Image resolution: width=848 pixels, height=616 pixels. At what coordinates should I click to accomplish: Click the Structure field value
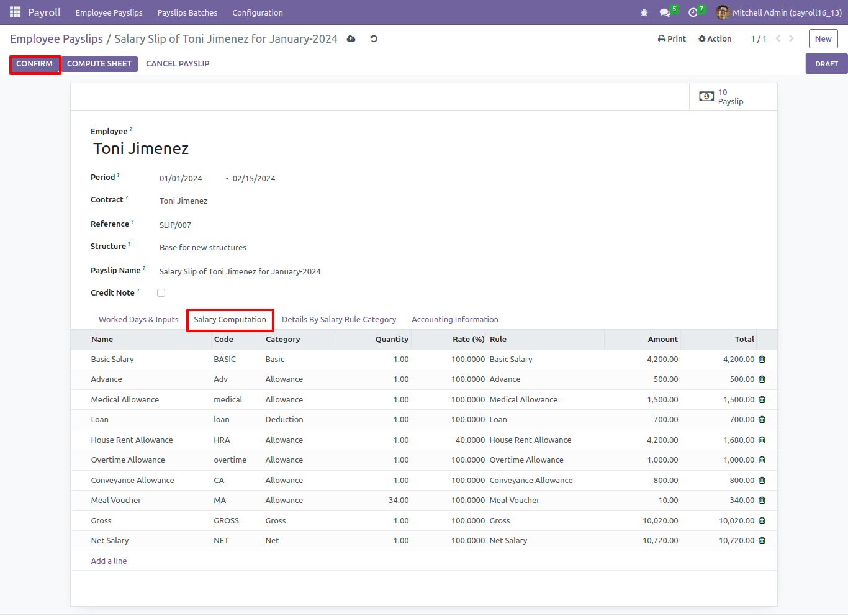point(203,247)
